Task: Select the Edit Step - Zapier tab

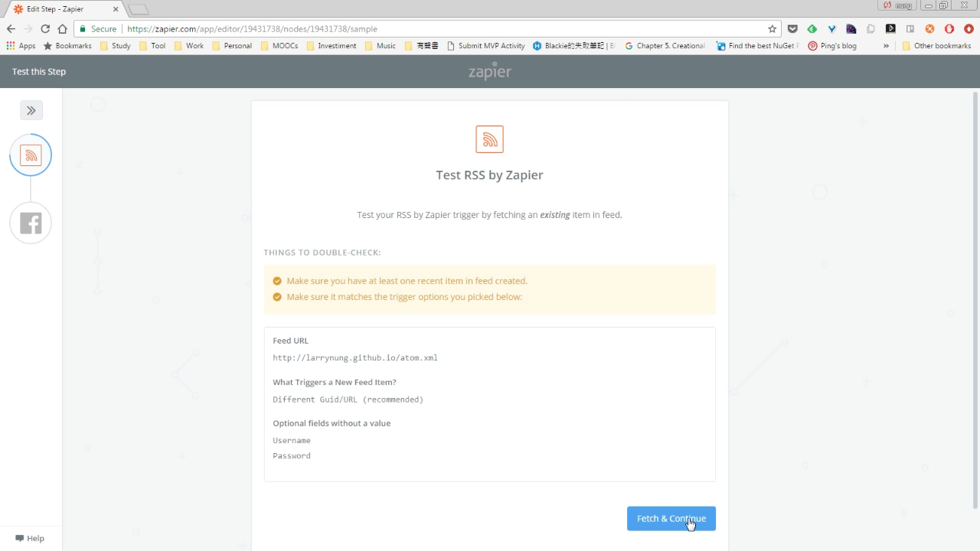Action: coord(63,9)
